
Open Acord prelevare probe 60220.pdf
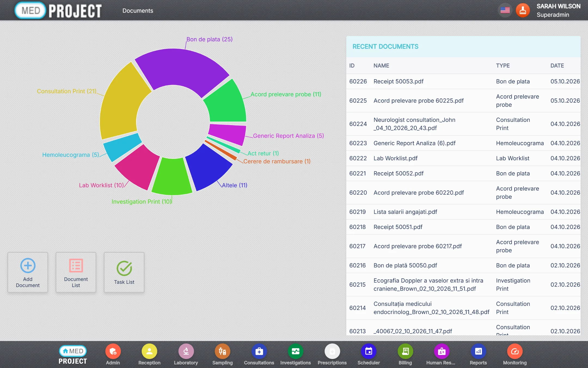[463, 192]
